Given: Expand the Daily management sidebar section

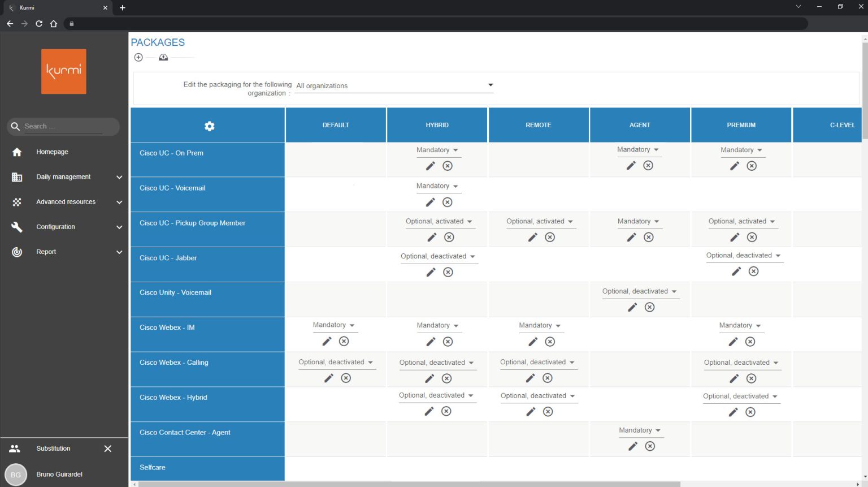Looking at the screenshot, I should (64, 176).
